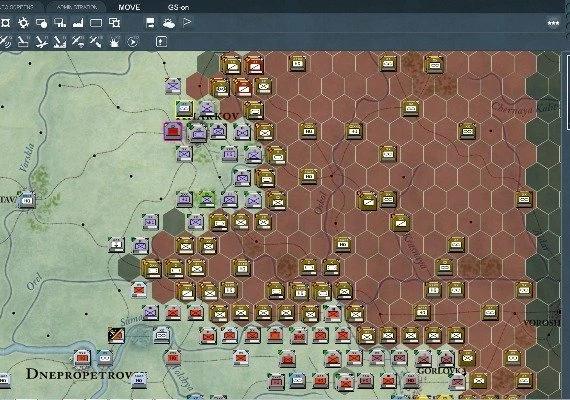Click the three-stars button at top right

553,23
